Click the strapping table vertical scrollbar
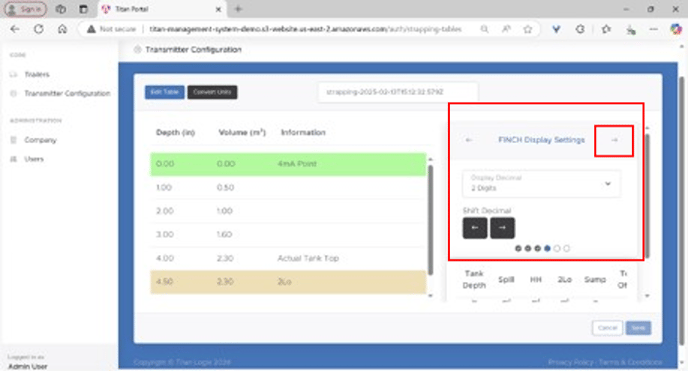 [430, 219]
